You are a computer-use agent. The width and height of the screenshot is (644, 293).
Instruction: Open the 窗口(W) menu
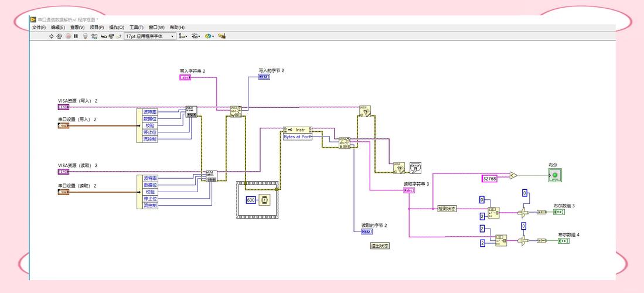pyautogui.click(x=156, y=28)
